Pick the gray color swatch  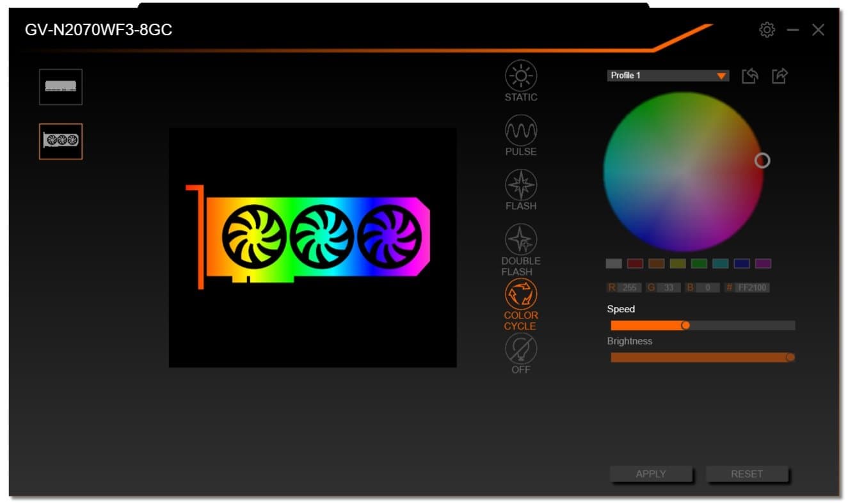(x=614, y=264)
